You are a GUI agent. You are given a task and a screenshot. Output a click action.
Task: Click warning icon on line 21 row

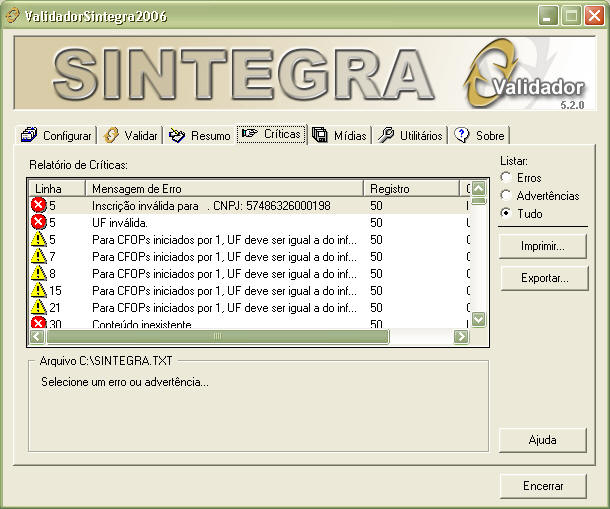[39, 307]
